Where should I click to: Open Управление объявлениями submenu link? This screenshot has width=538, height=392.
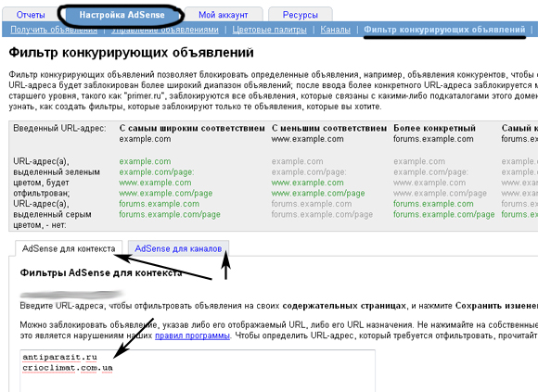(165, 30)
